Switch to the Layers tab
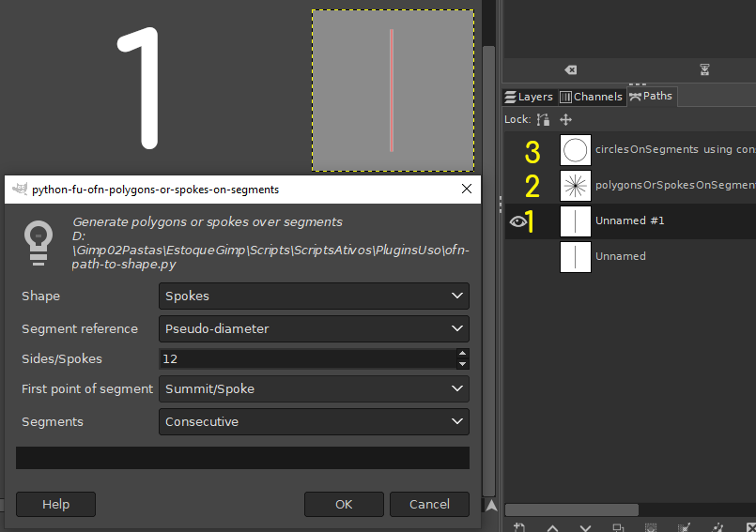 529,97
